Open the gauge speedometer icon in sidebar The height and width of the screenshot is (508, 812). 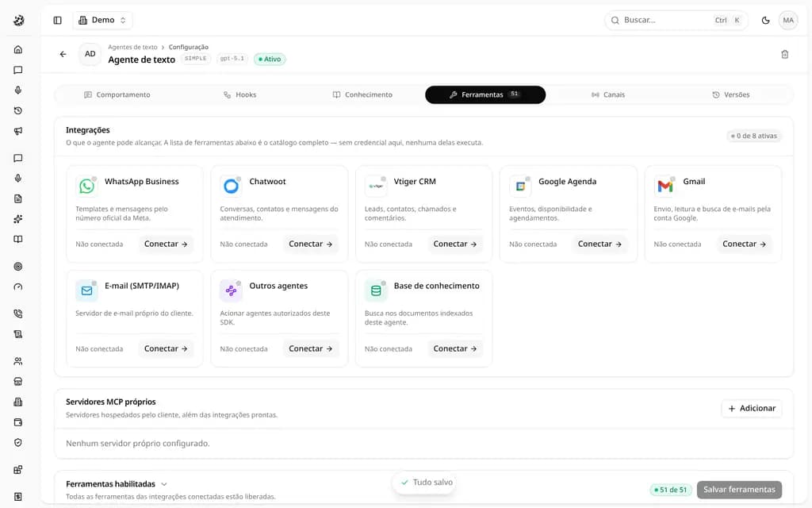18,287
